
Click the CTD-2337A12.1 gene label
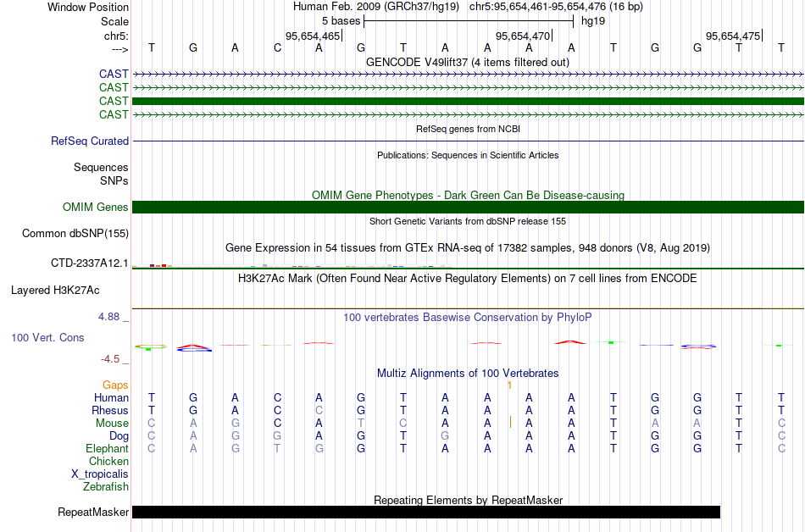pos(89,263)
